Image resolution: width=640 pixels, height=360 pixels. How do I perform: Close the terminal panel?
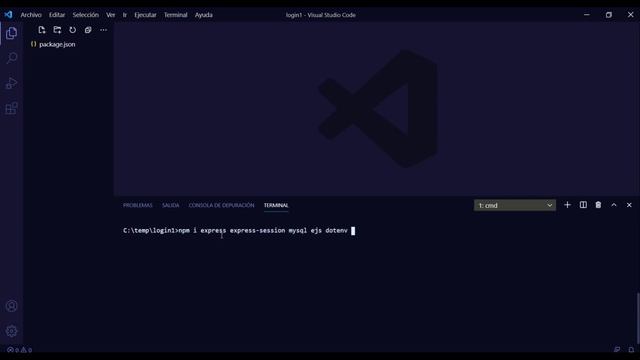click(629, 205)
